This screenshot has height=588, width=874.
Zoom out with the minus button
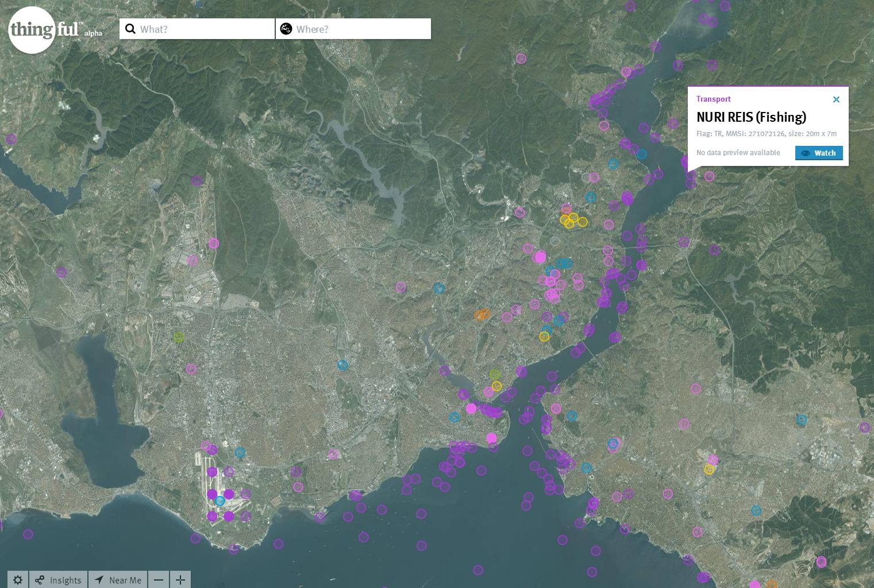coord(159,580)
